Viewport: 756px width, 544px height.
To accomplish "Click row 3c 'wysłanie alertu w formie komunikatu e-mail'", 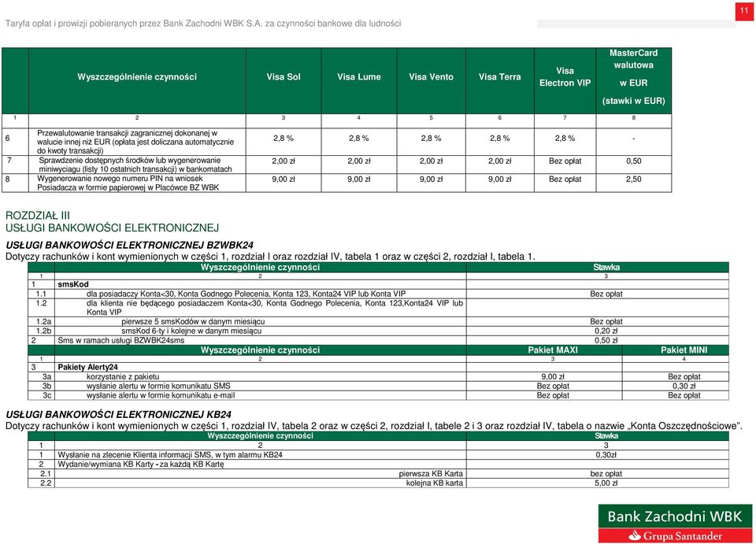I will click(161, 395).
